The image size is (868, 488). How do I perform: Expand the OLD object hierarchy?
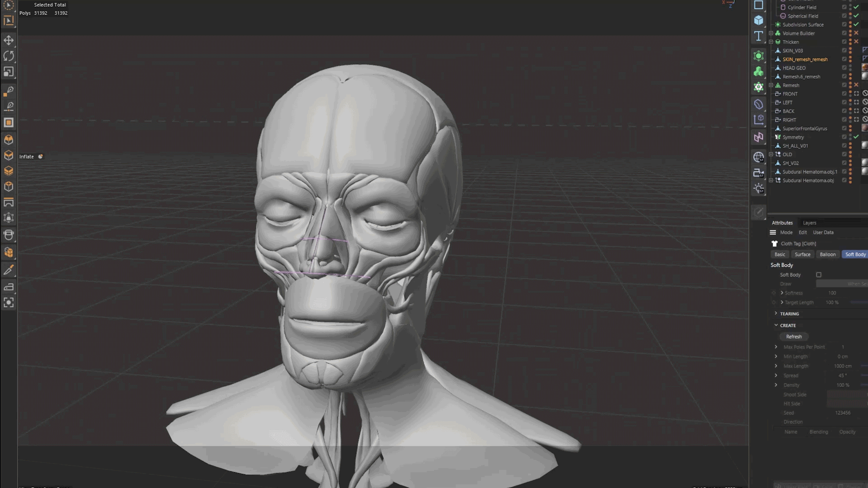pyautogui.click(x=771, y=155)
